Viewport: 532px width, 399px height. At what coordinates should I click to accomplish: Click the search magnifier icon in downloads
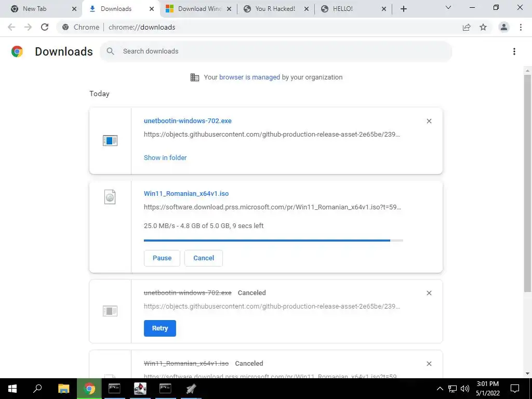point(110,51)
